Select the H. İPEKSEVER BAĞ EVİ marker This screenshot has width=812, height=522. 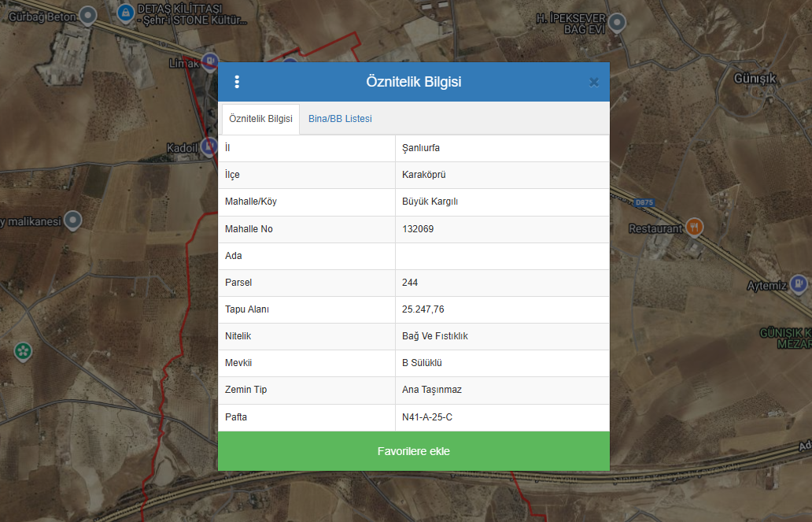point(617,21)
